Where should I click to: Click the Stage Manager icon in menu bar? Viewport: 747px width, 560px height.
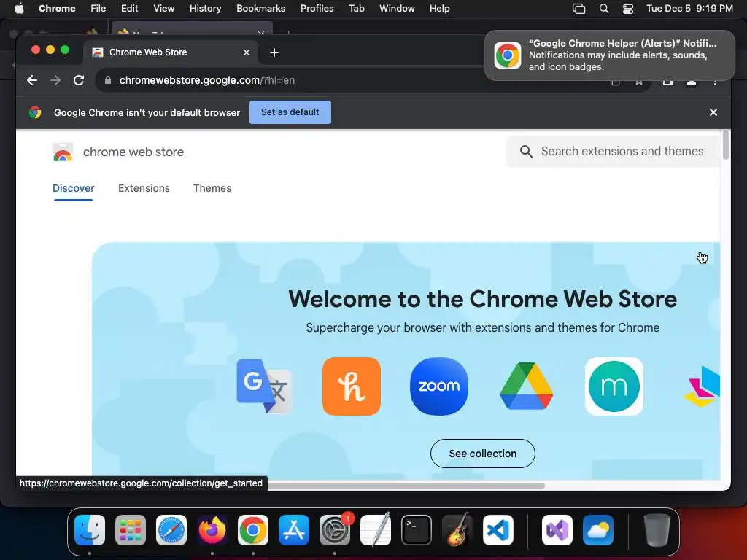coord(578,9)
